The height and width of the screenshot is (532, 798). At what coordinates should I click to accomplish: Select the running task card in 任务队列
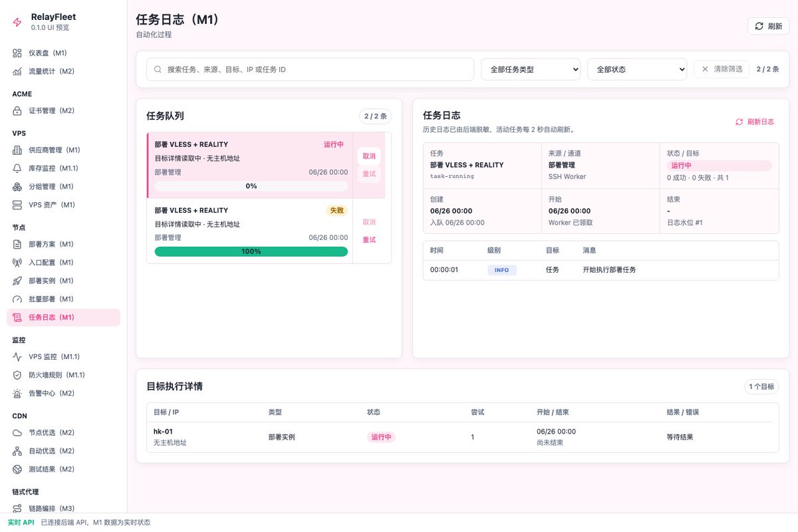(x=250, y=165)
